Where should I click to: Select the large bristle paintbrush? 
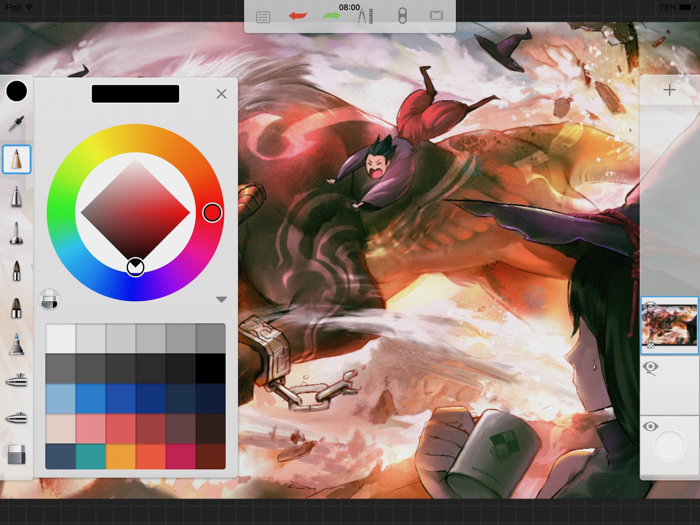[x=16, y=308]
